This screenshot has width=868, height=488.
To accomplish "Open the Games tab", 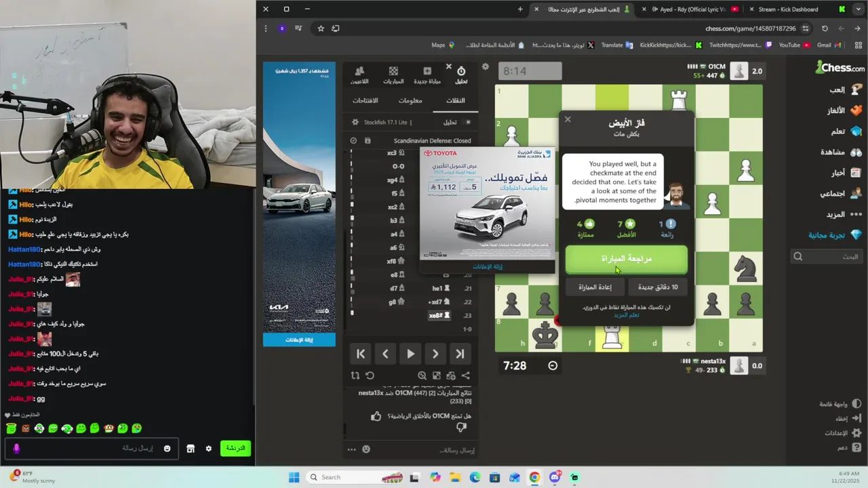I will [x=393, y=75].
